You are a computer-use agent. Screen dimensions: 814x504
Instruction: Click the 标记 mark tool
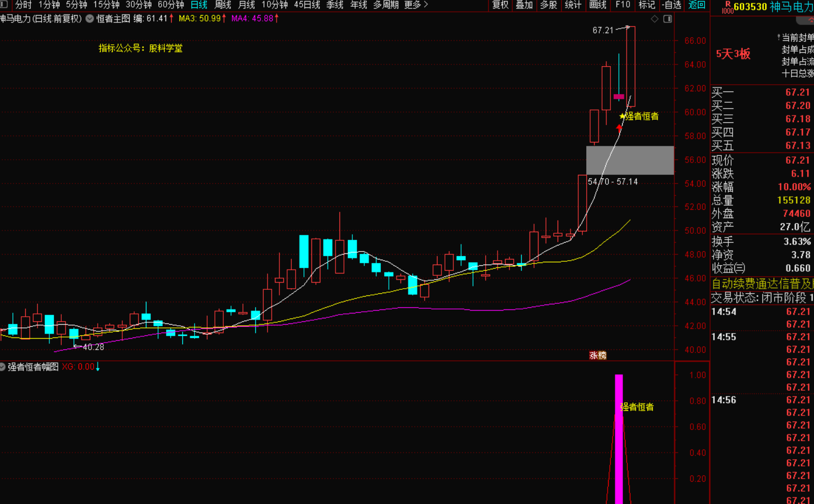tap(647, 5)
